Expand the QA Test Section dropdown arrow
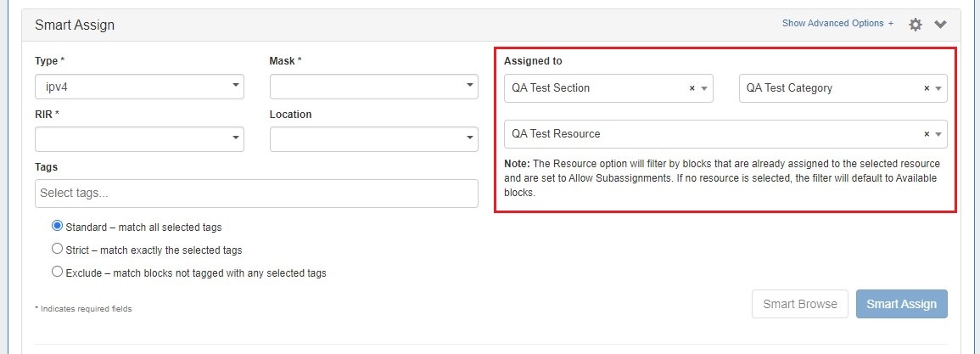Image resolution: width=980 pixels, height=354 pixels. coord(703,88)
